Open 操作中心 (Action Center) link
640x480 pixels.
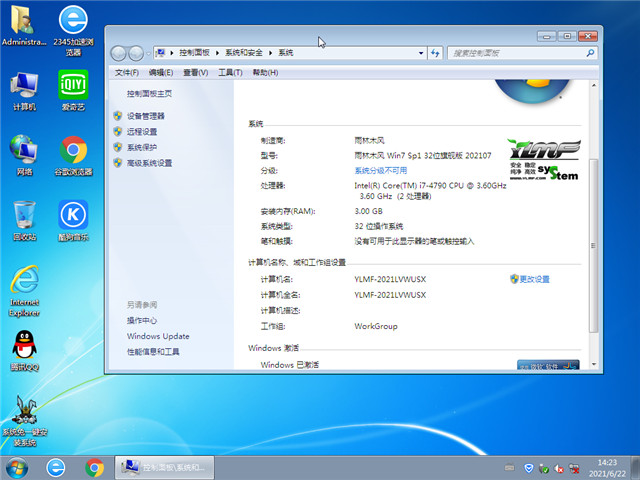(x=142, y=320)
